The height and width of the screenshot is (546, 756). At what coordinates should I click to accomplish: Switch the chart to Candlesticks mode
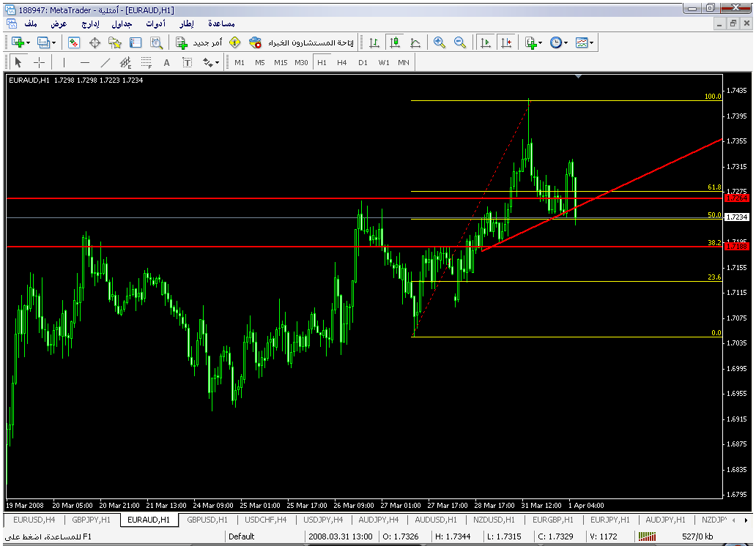pyautogui.click(x=395, y=43)
